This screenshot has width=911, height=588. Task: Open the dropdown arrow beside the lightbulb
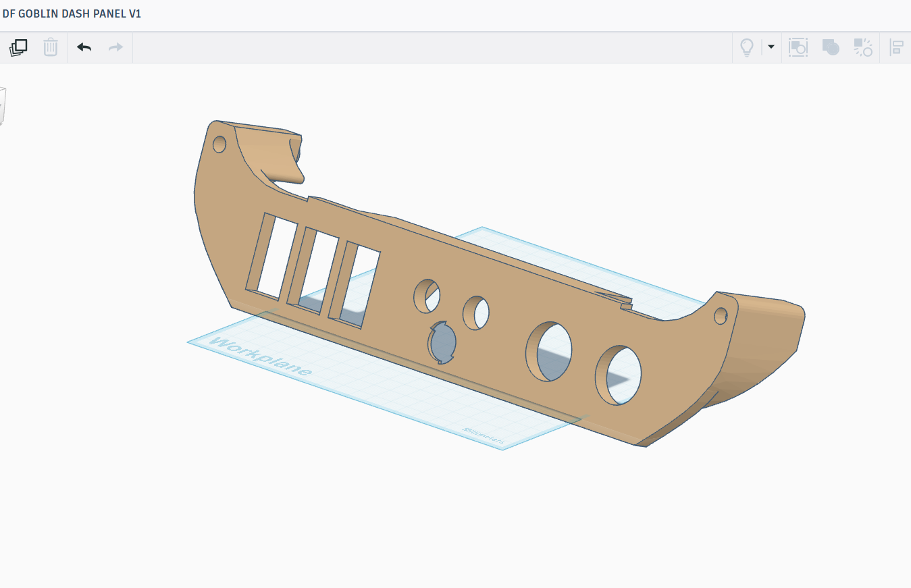[771, 47]
